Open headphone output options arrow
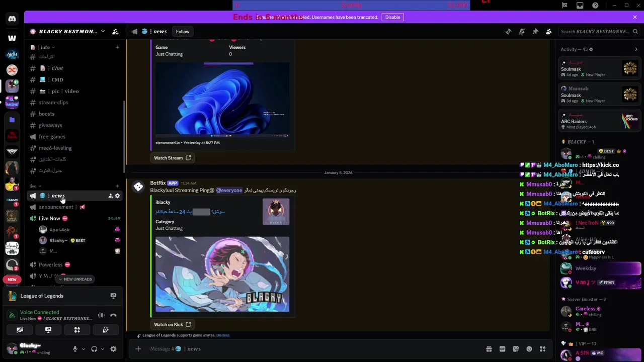 (103, 349)
